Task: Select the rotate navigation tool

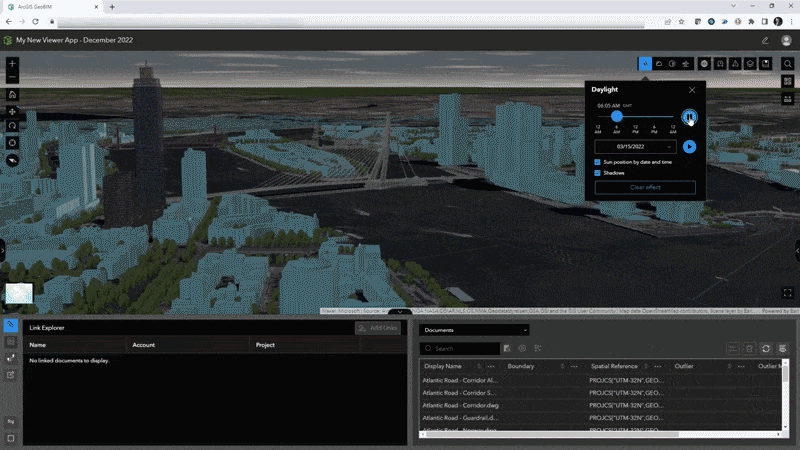Action: pyautogui.click(x=12, y=126)
